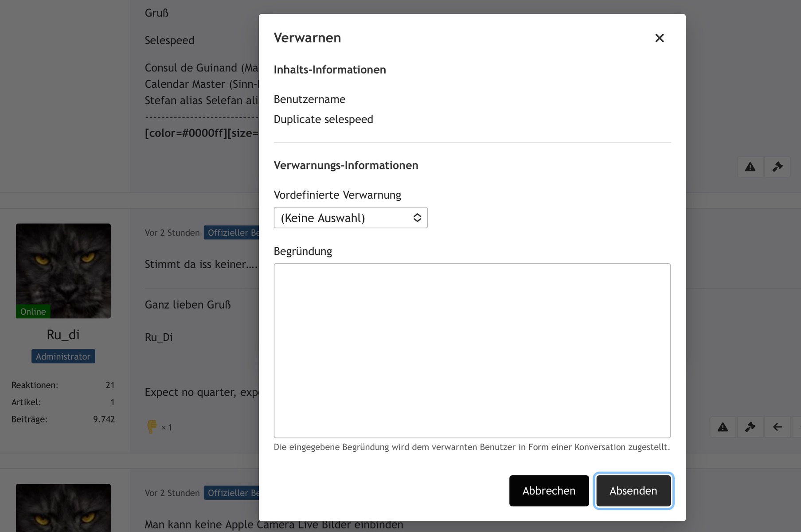Click left arrow icon on Ru_di's post
This screenshot has height=532, width=801.
(777, 427)
